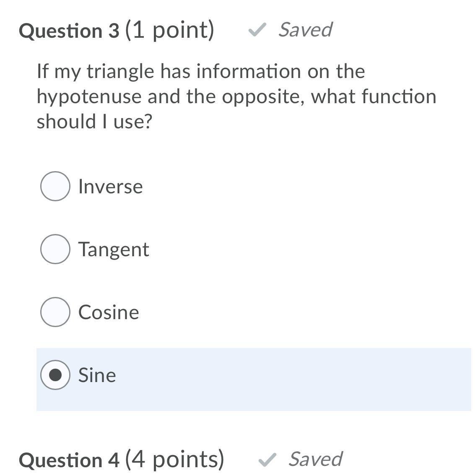The height and width of the screenshot is (476, 475).
Task: Pick the Cosine radio button
Action: [55, 312]
